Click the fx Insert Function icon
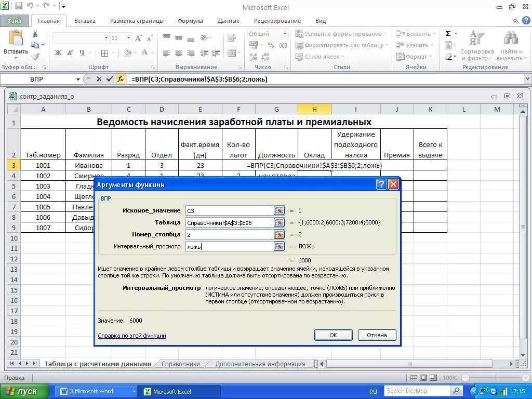532x399 pixels. point(121,79)
